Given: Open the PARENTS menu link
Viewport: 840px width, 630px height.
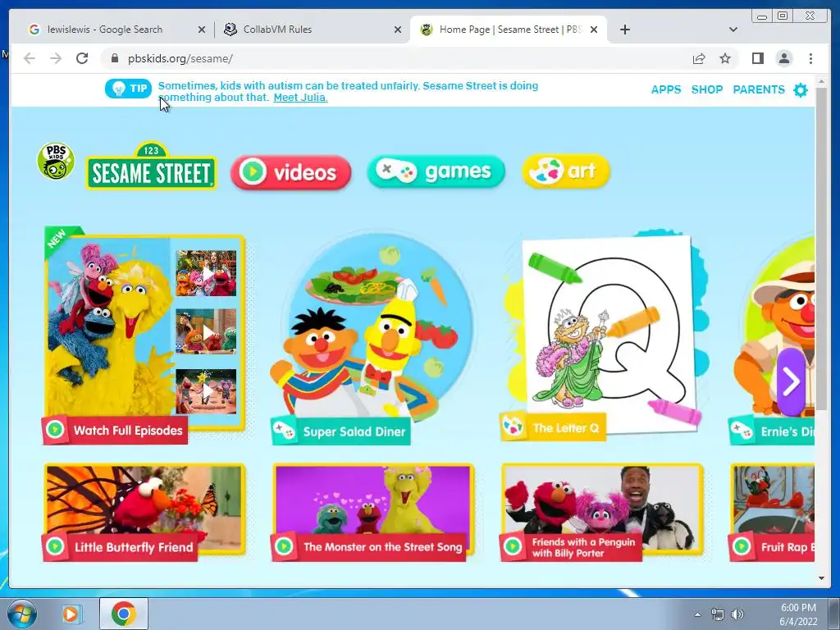Looking at the screenshot, I should click(759, 89).
